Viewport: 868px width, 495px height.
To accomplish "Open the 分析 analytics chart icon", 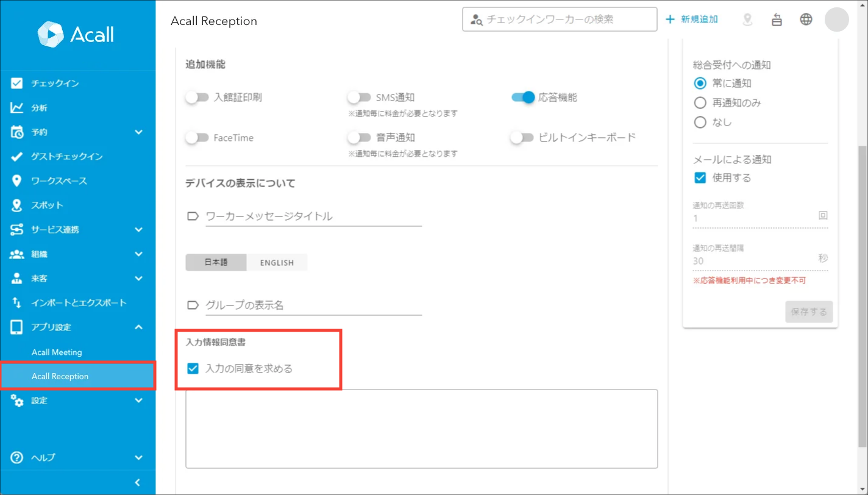I will point(17,108).
